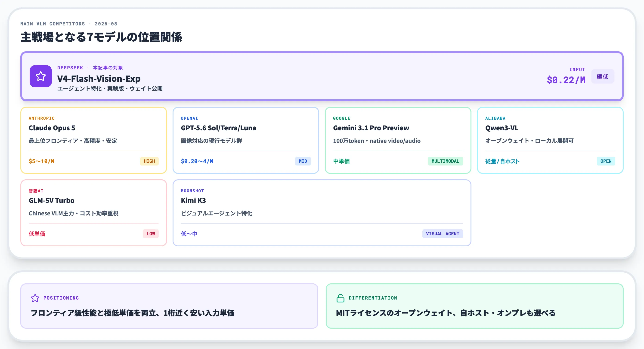Viewport: 644px width, 349px height.
Task: Click the ALIBABA vendor label
Action: point(495,118)
